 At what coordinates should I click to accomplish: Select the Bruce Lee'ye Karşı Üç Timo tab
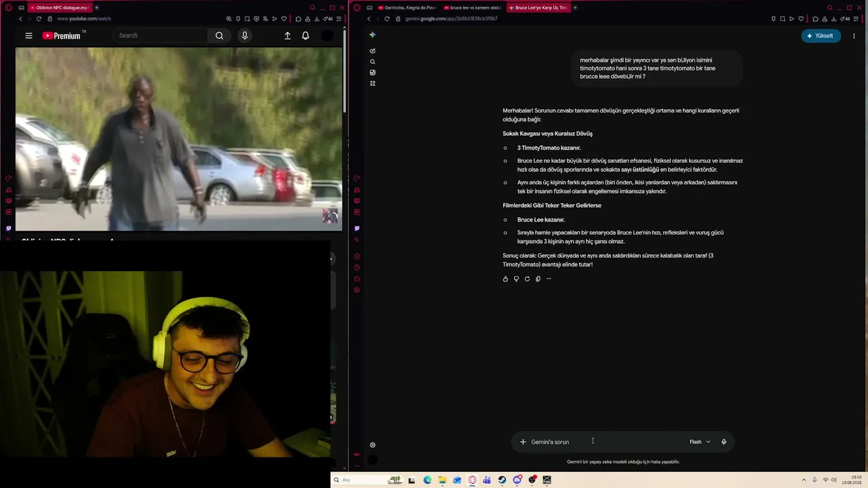coord(538,7)
